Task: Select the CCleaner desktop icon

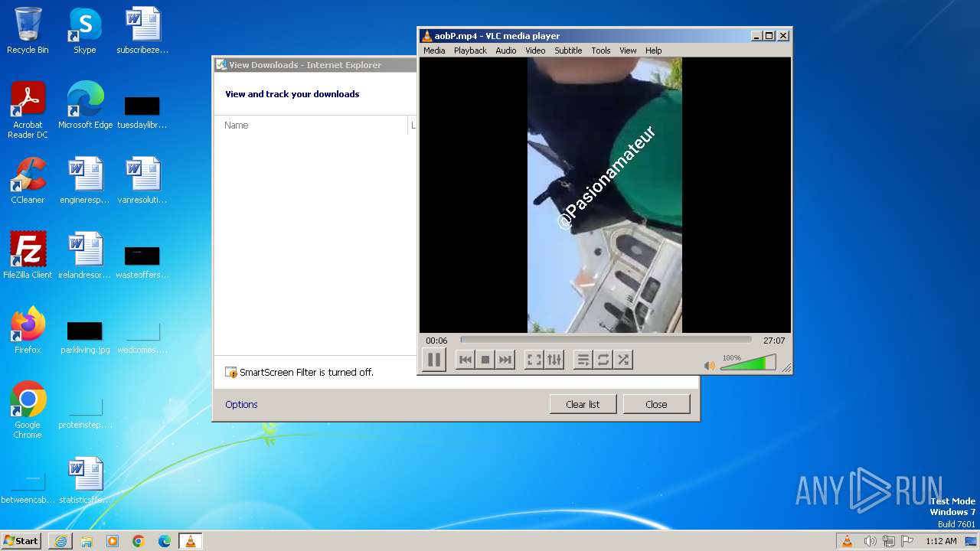Action: [28, 181]
